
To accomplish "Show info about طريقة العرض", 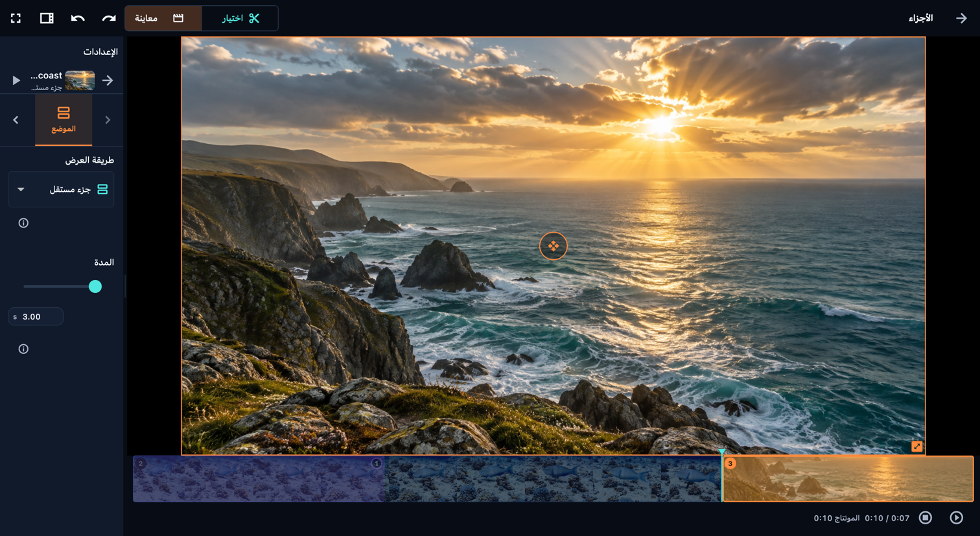I will 23,223.
